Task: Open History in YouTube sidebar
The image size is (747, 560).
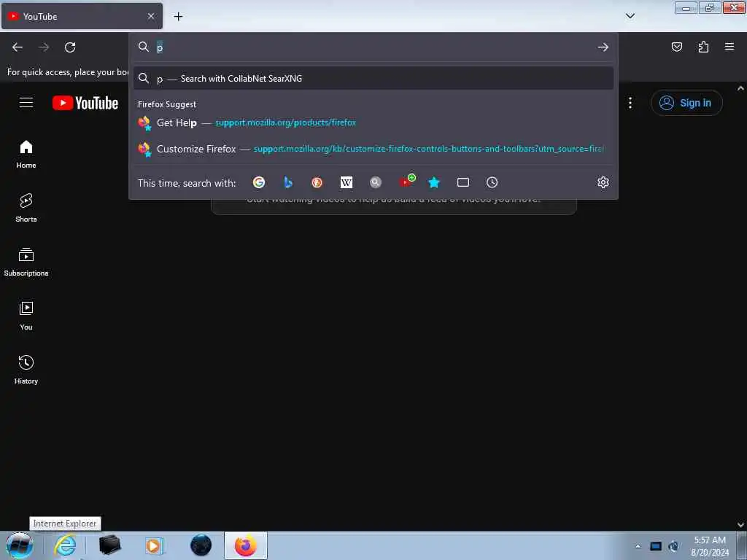Action: (x=26, y=370)
